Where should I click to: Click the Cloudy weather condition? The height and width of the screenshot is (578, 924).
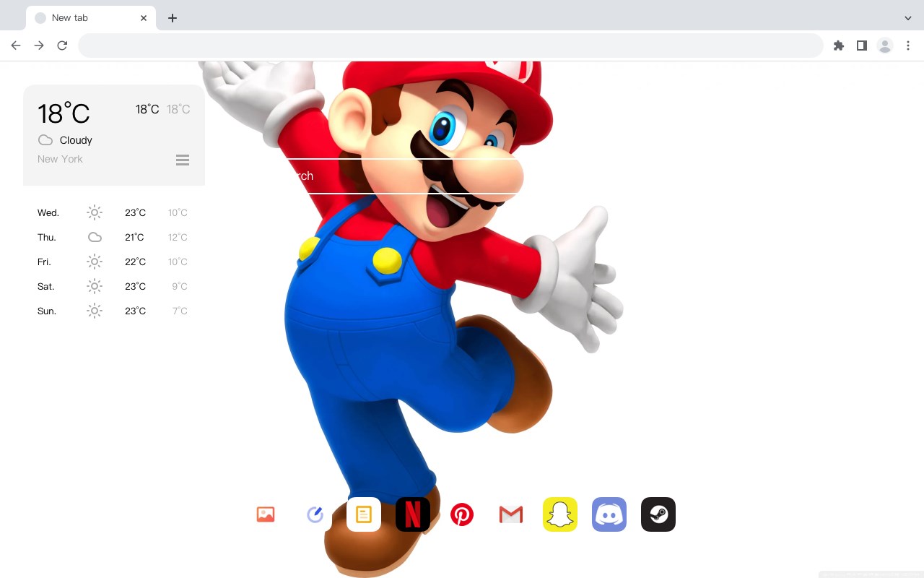[x=76, y=140]
